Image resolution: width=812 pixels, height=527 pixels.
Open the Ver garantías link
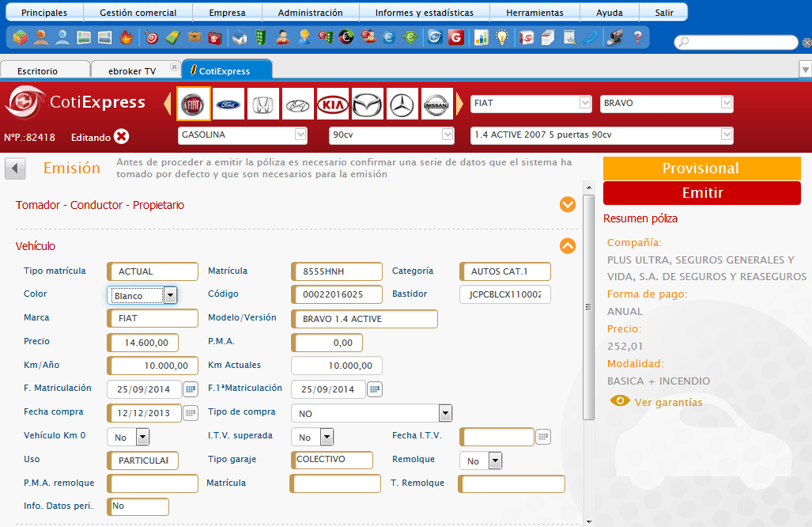(668, 402)
